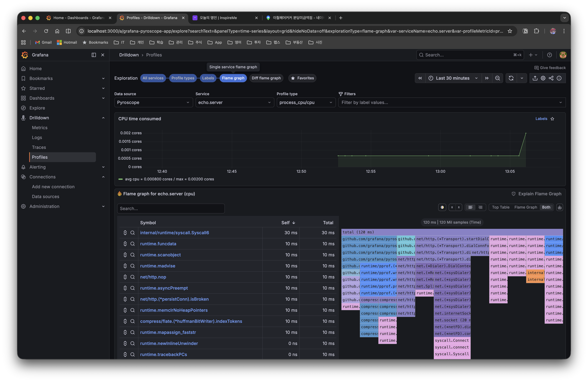Switch to the Diff flame graph tab

click(x=266, y=78)
